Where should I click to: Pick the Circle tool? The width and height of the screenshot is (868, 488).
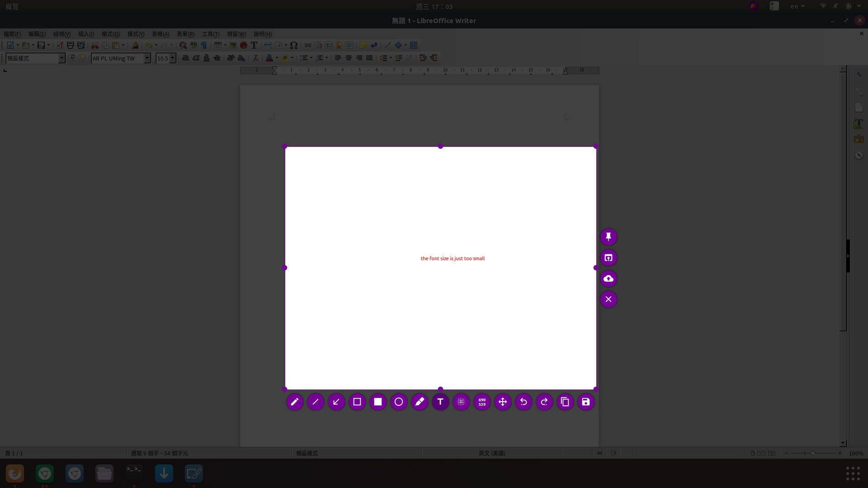(x=399, y=402)
